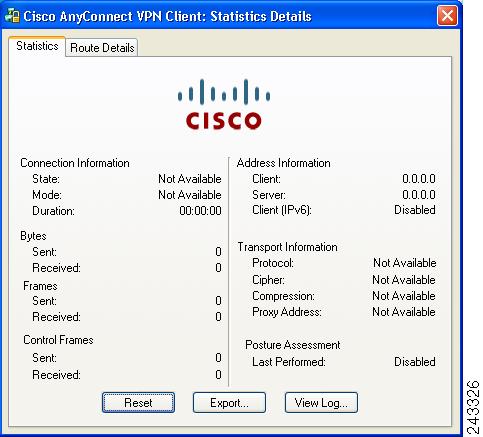Click the Protocol value Not Available

pyautogui.click(x=405, y=263)
